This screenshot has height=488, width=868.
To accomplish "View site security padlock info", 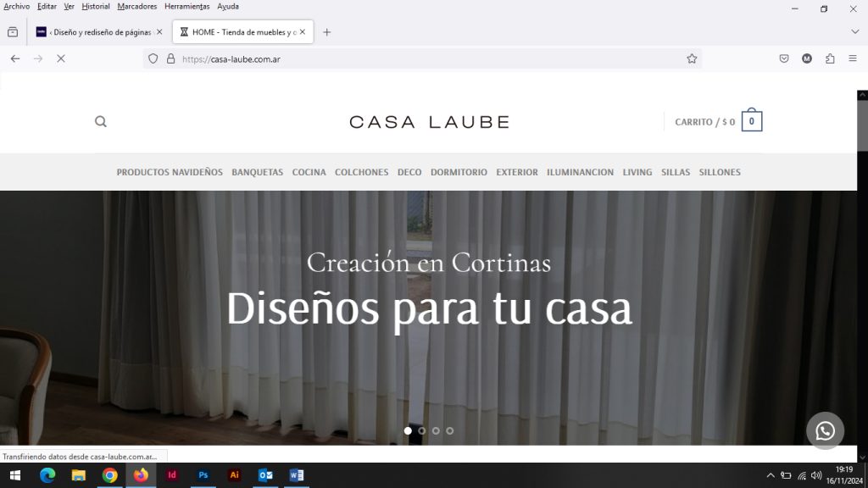I will point(170,58).
